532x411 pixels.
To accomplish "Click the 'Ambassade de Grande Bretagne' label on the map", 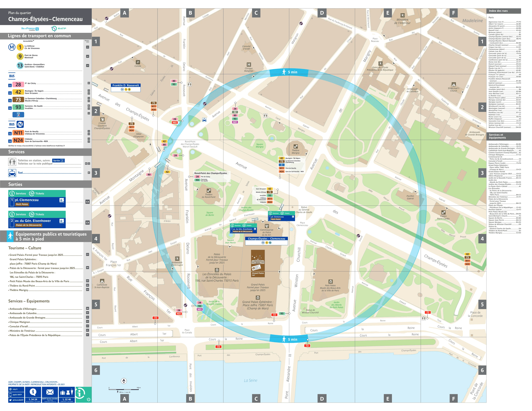I will pos(475,133).
